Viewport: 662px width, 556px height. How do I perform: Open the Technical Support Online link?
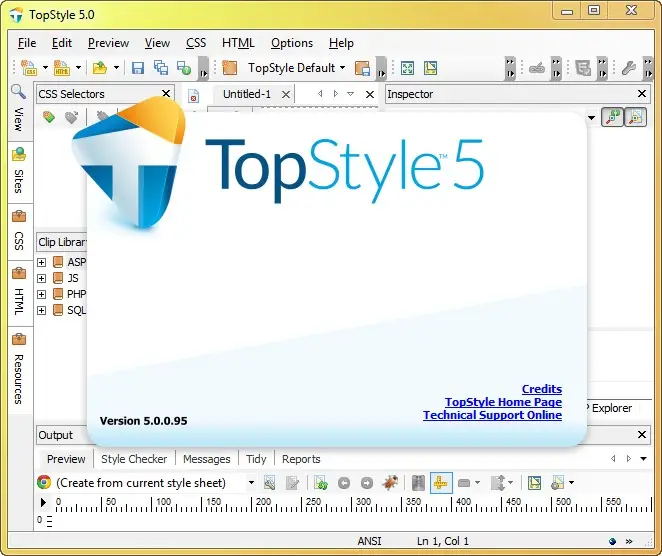[492, 415]
